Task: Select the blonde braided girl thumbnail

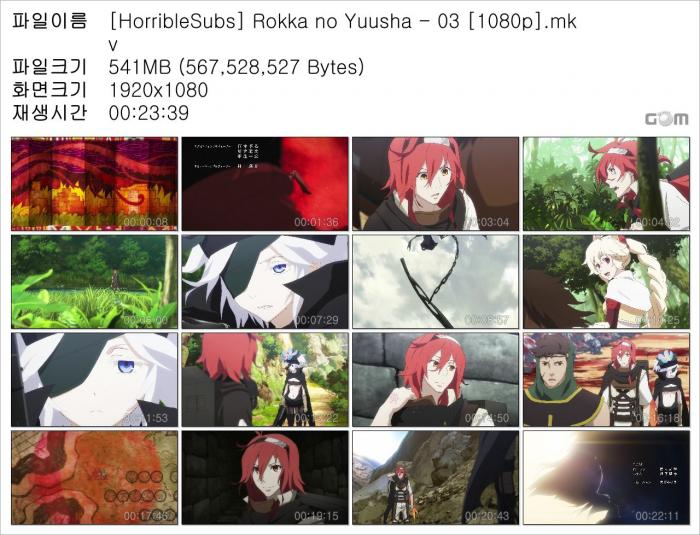Action: [606, 282]
